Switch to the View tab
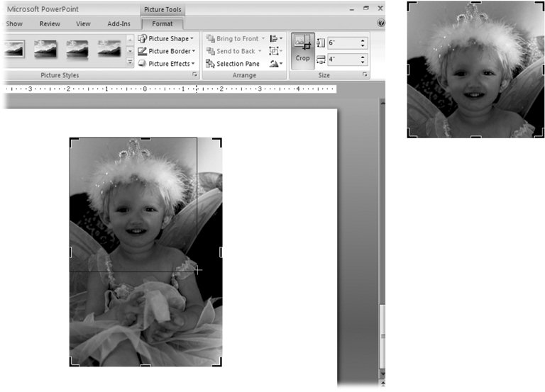545x392 pixels. [83, 23]
